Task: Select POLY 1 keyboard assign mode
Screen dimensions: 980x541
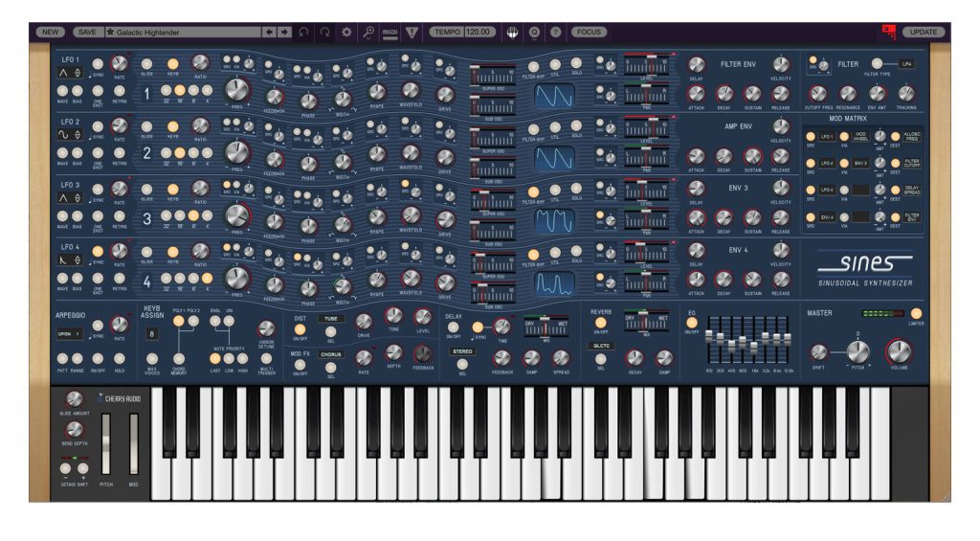Action: coord(179,321)
